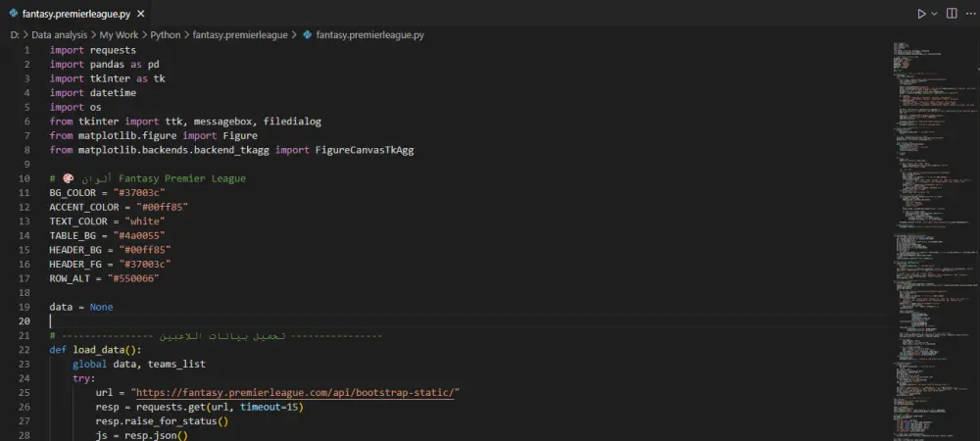Click 'timeout=15' in the requests.get call
The width and height of the screenshot is (980, 441).
coord(269,408)
